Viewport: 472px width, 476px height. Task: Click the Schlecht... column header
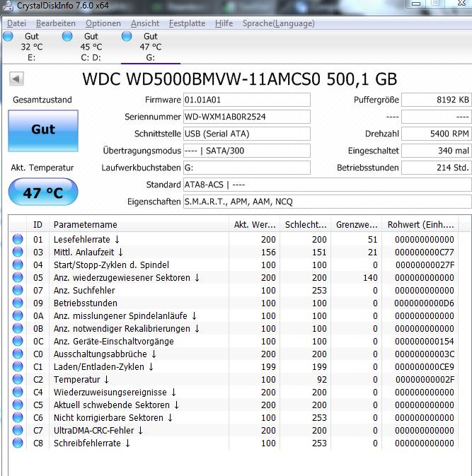tap(306, 225)
